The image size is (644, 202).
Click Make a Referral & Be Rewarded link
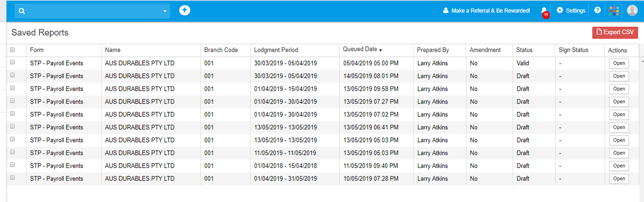[x=490, y=11]
